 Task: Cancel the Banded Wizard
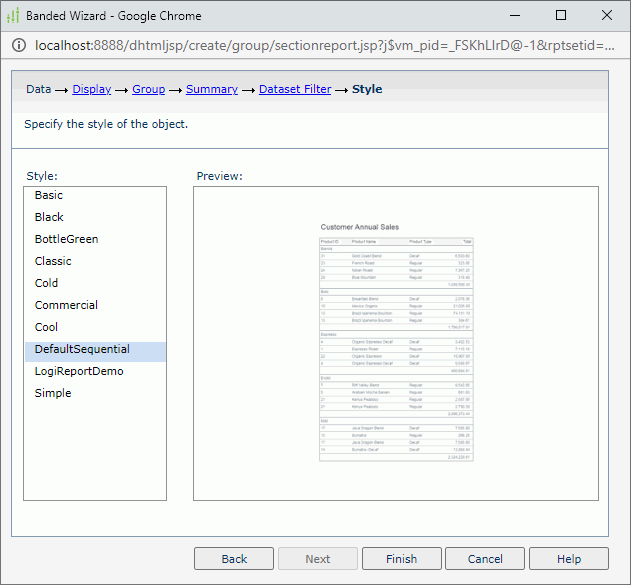[485, 559]
